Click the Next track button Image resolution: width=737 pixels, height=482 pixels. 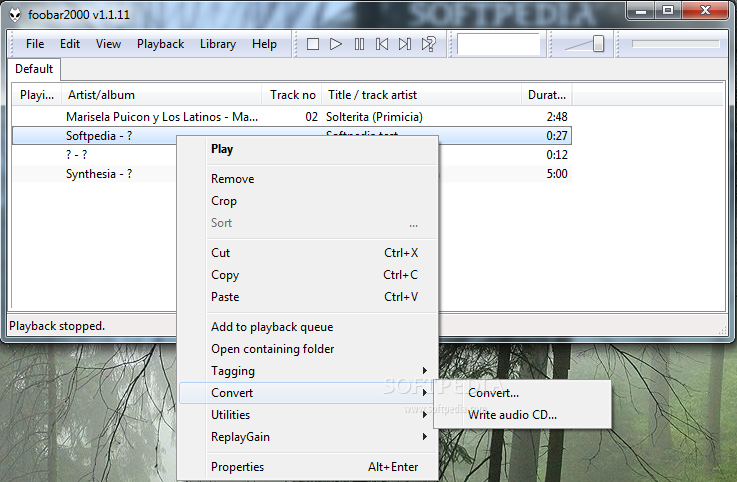coord(405,44)
